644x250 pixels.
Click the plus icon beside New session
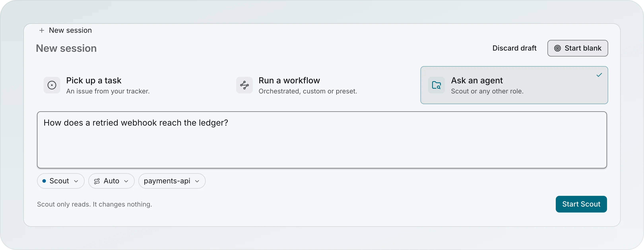42,30
